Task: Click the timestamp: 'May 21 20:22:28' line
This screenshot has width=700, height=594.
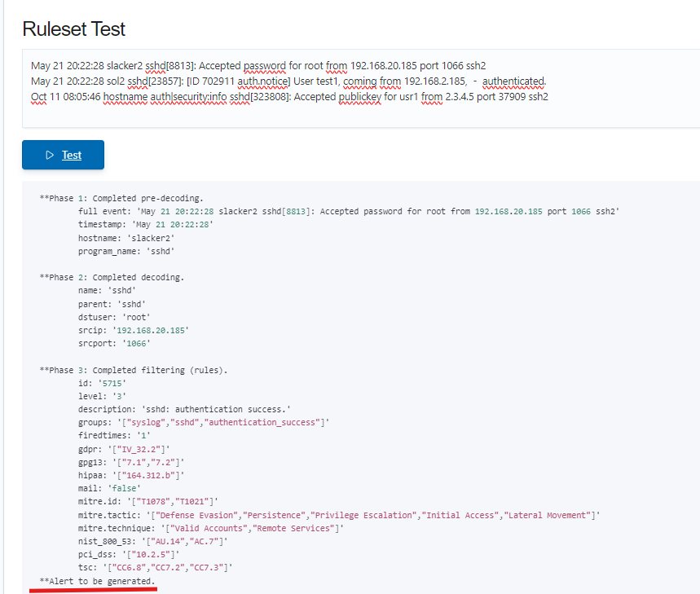Action: [x=146, y=224]
